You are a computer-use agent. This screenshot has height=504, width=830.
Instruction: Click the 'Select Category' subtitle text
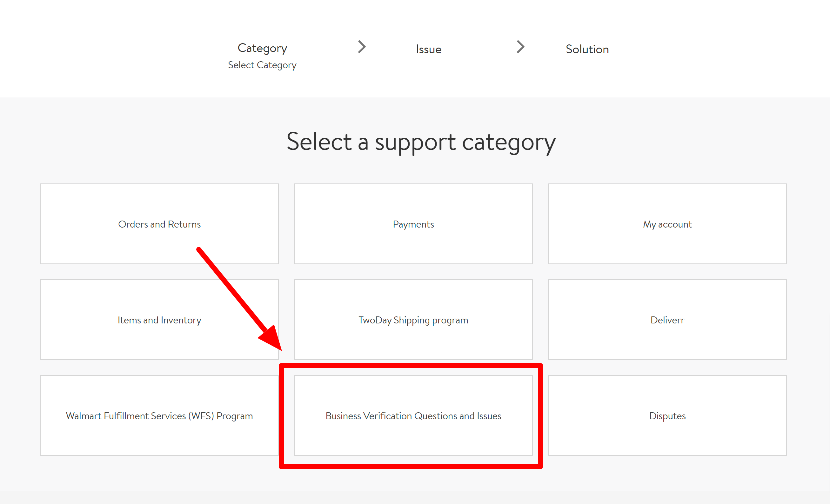pyautogui.click(x=262, y=65)
